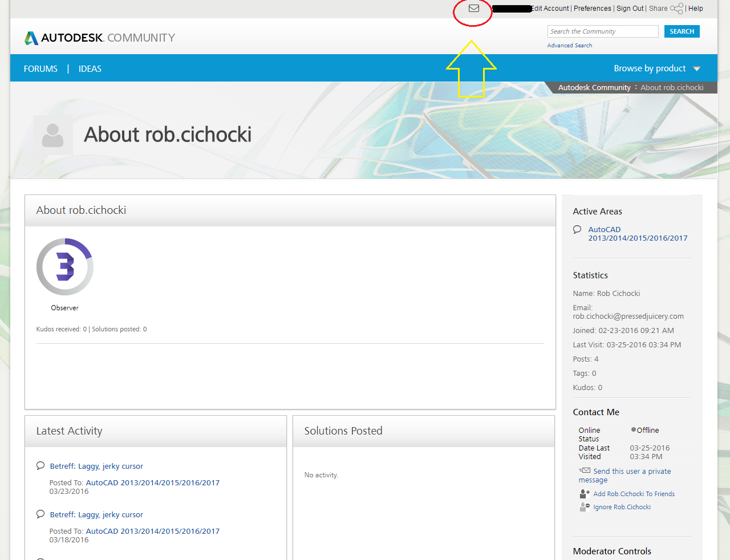
Task: Open the circled envelope messages icon
Action: click(x=473, y=9)
